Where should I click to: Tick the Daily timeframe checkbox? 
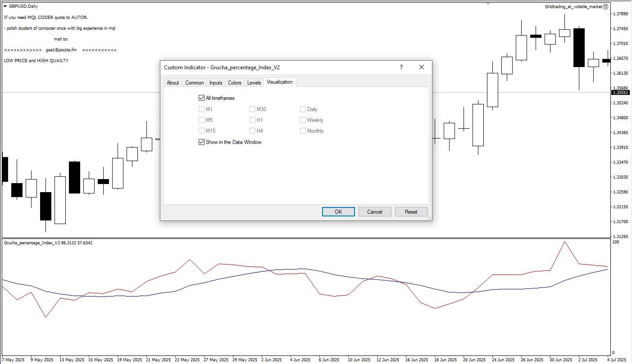click(303, 109)
